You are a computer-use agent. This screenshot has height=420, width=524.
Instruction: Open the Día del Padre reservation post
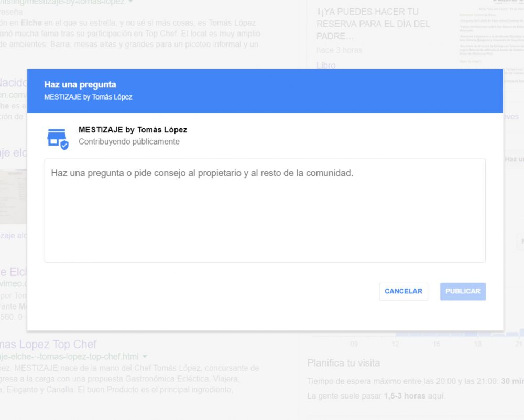coord(373,24)
